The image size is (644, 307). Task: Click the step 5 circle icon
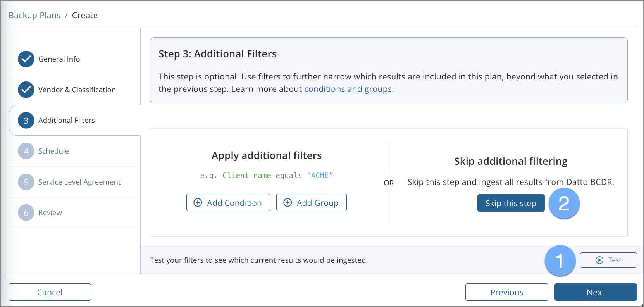[x=26, y=182]
